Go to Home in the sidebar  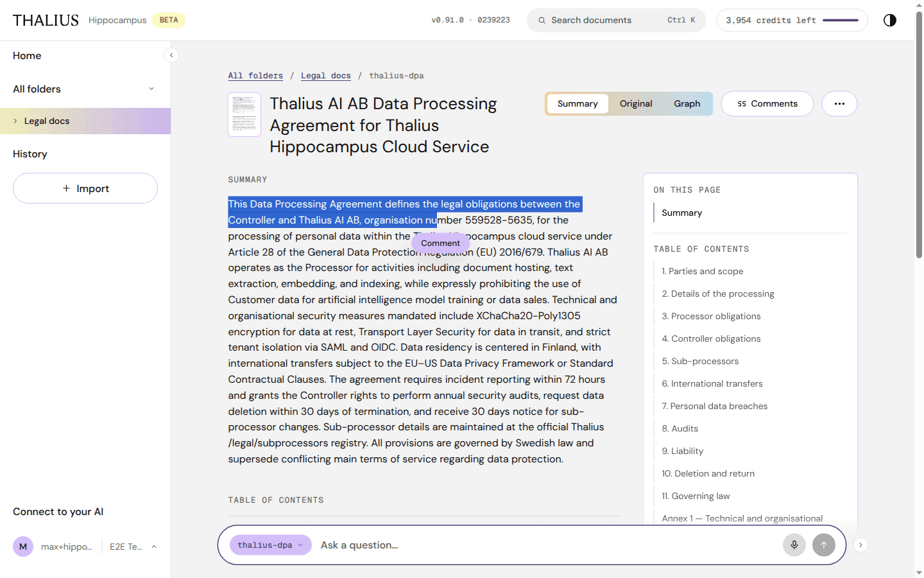tap(27, 56)
